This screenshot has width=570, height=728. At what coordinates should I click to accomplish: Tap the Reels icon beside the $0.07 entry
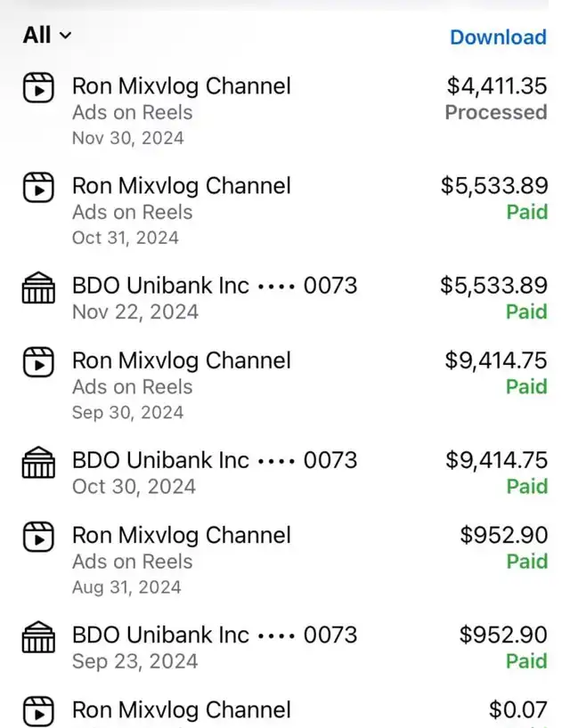[38, 711]
